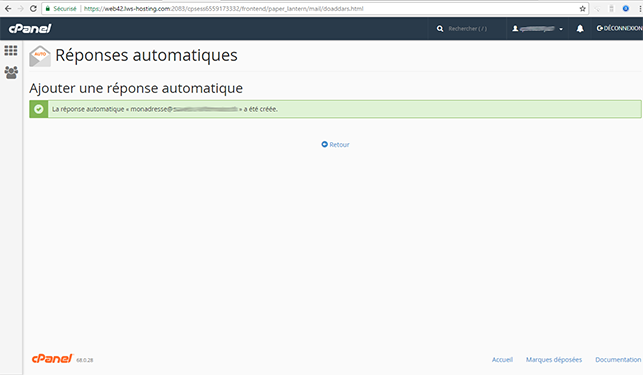This screenshot has width=643, height=375.
Task: Open the home grid icon in the sidebar
Action: click(11, 50)
